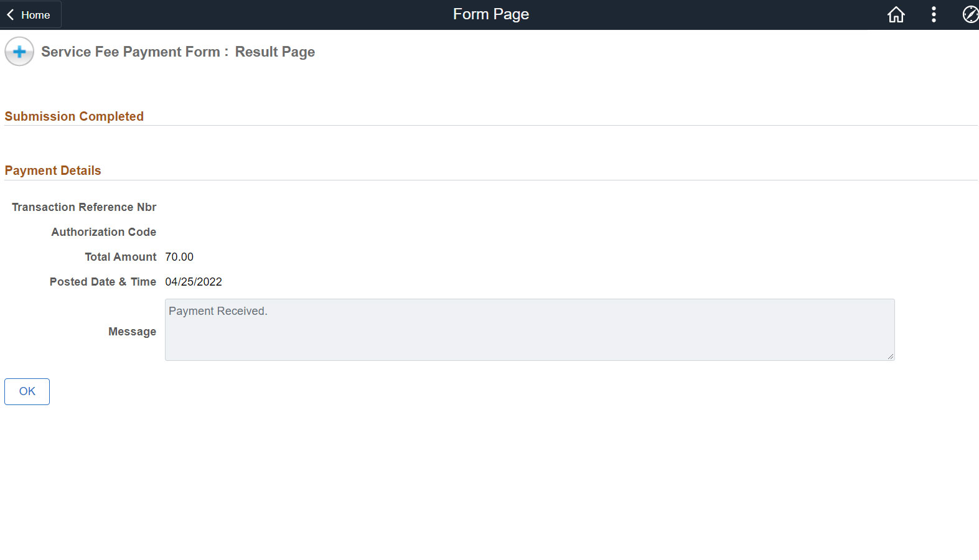Image resolution: width=979 pixels, height=560 pixels.
Task: Click the Authorization Code label
Action: [x=103, y=232]
